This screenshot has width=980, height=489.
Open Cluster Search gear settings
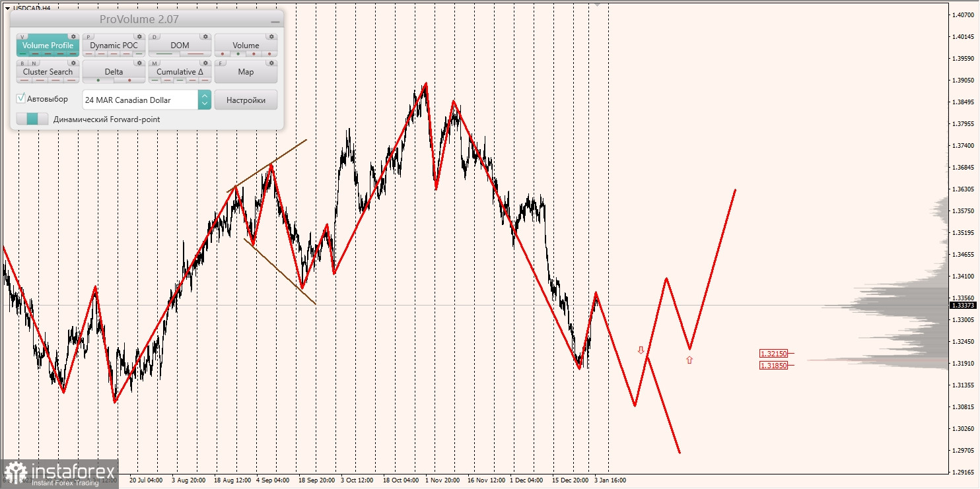click(74, 63)
